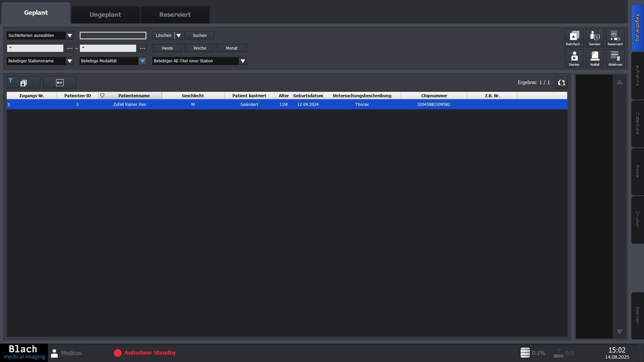Screen dimensions: 644x362
Task: Open the Beliebige Modalität dropdown
Action: click(113, 61)
